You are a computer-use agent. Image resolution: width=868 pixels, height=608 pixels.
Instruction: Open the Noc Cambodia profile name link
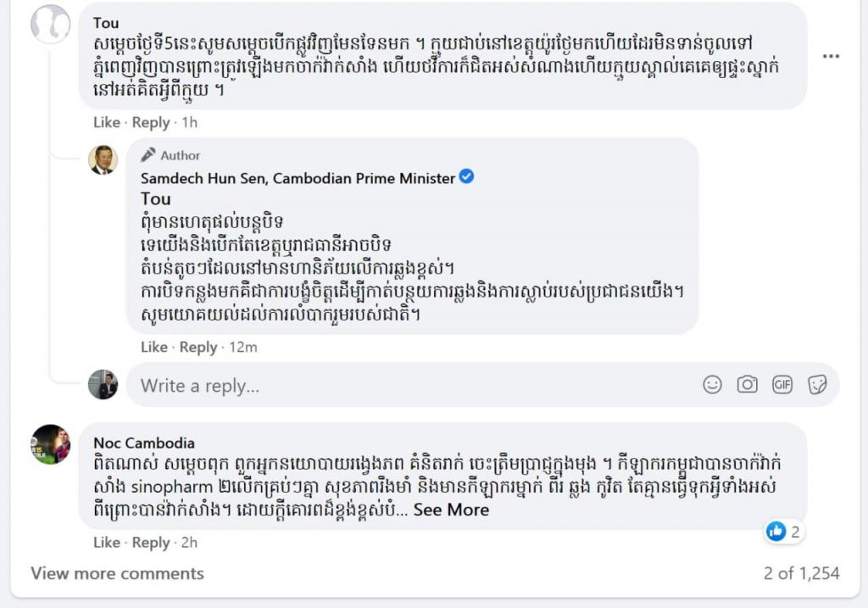(x=143, y=443)
